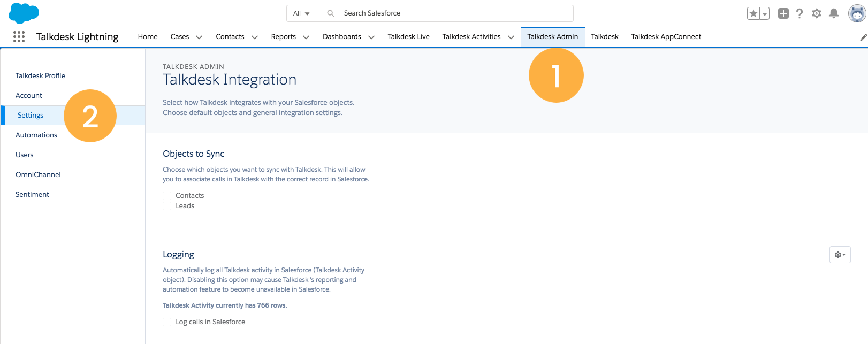Open the Reports tab
868x344 pixels.
coord(284,36)
